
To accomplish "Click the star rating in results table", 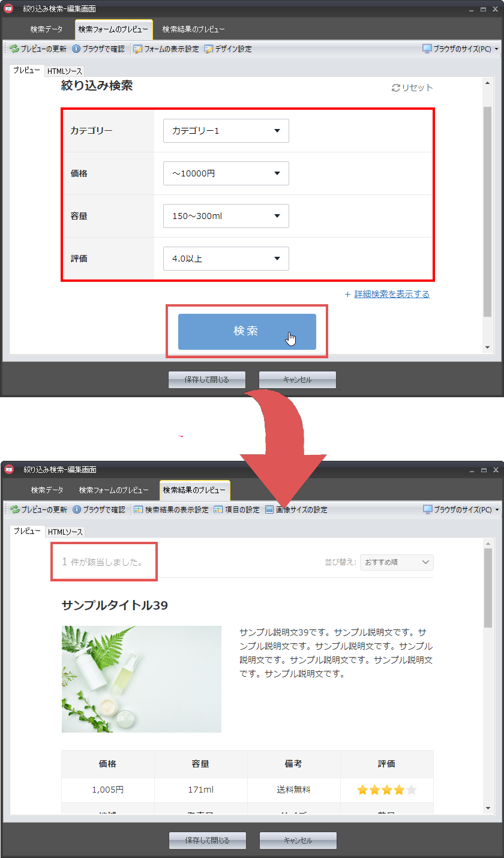I will point(386,790).
